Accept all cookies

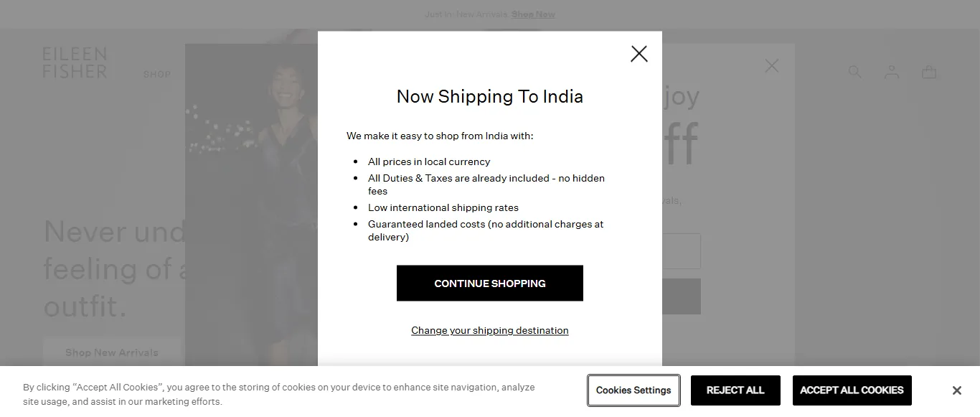click(852, 390)
